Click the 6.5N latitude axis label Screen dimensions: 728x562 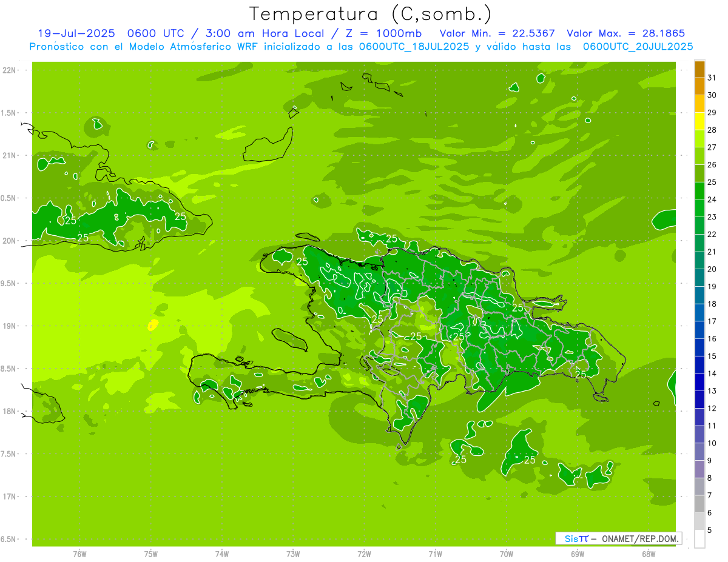pos(8,539)
